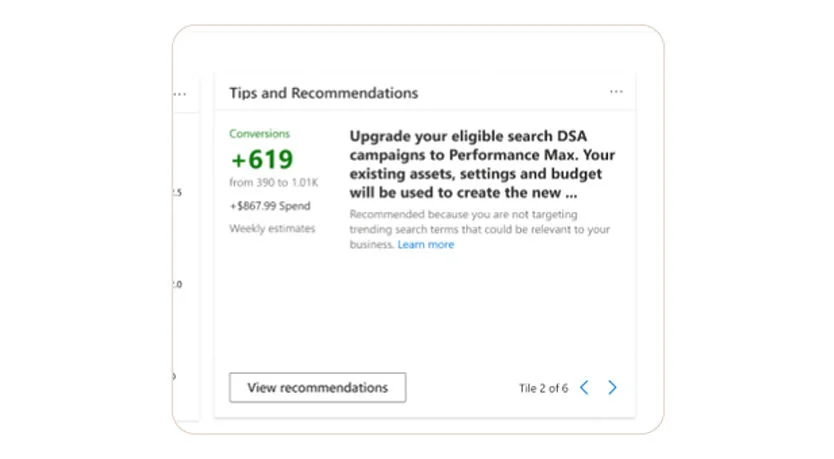Click the +$867.99 Spend estimate
Image resolution: width=834 pixels, height=459 pixels.
[x=270, y=206]
